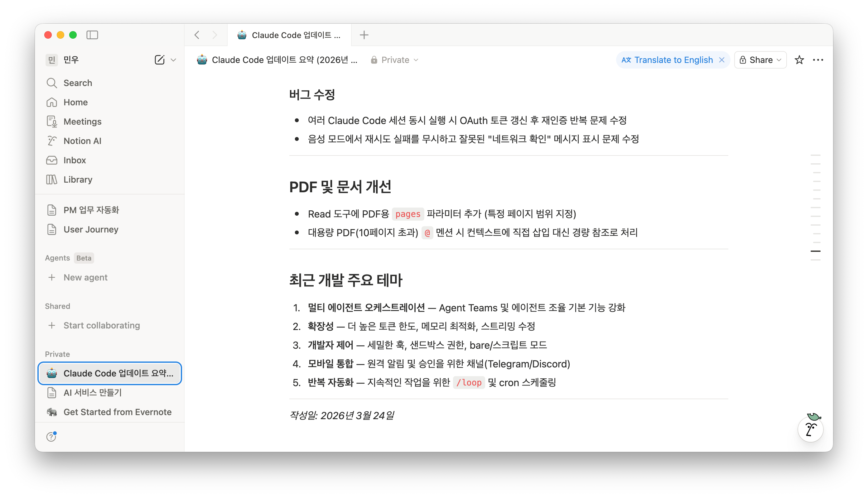Click the PM 업무 자동화 page icon
Image resolution: width=868 pixels, height=498 pixels.
[52, 210]
